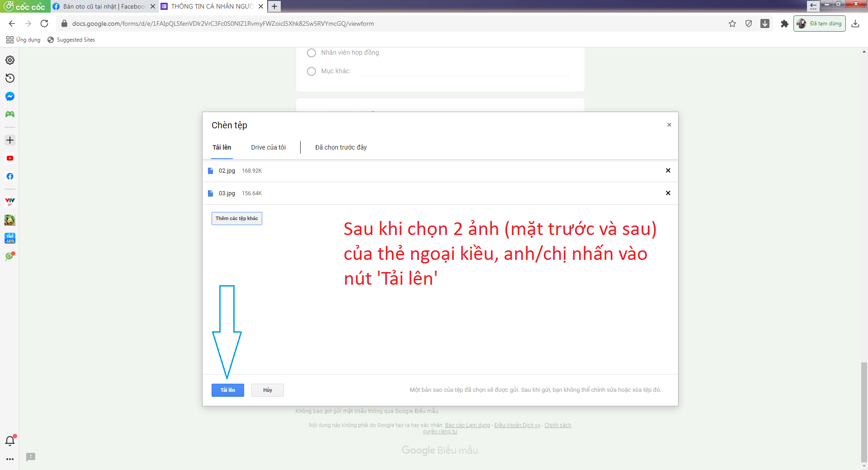Click the page vertical scrollbar thumb
868x470 pixels.
coord(864,411)
